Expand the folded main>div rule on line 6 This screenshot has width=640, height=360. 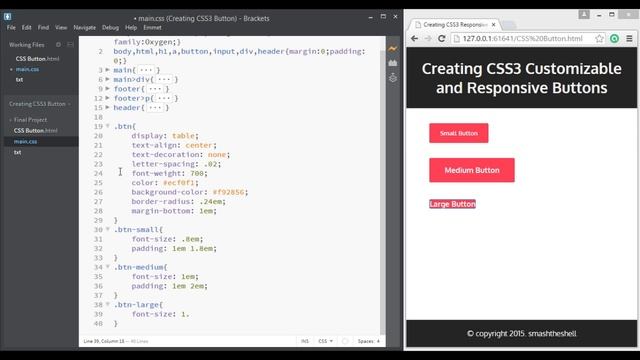(x=108, y=79)
